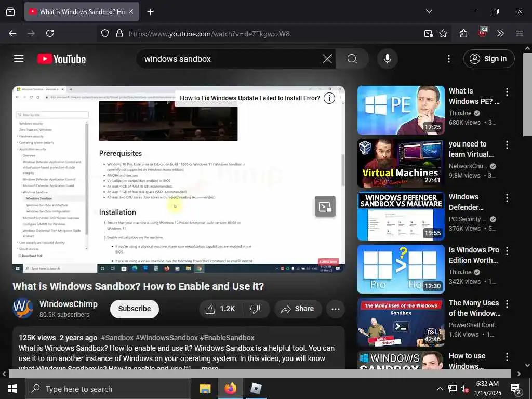Click the Sign in button

click(x=488, y=59)
